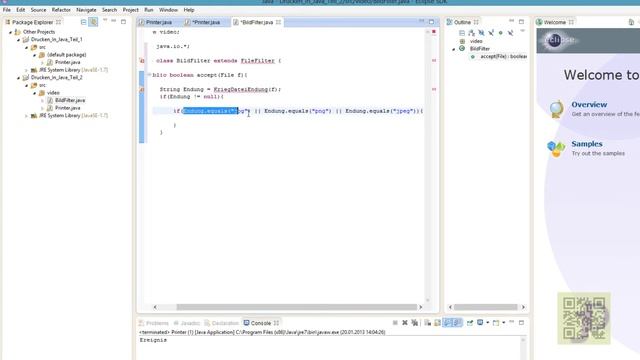Image resolution: width=640 pixels, height=360 pixels.
Task: Toggle Sort in Outline view
Action: (x=471, y=33)
